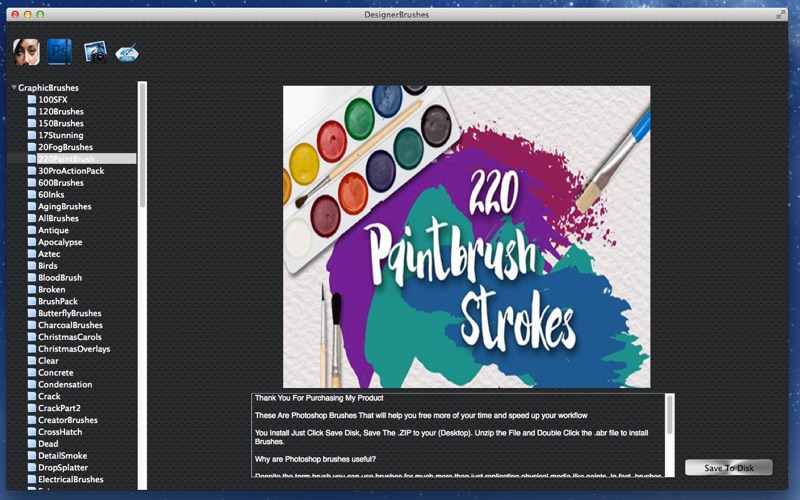Click folder icon beside AllBrushes
This screenshot has height=500, width=800.
click(x=32, y=218)
